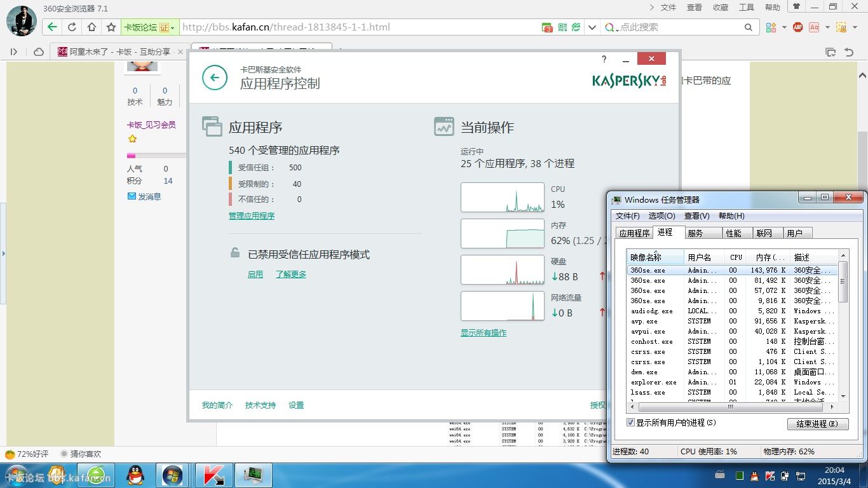Click the Kaspersky tray icon in system tray
The width and height of the screenshot is (868, 488).
click(770, 475)
